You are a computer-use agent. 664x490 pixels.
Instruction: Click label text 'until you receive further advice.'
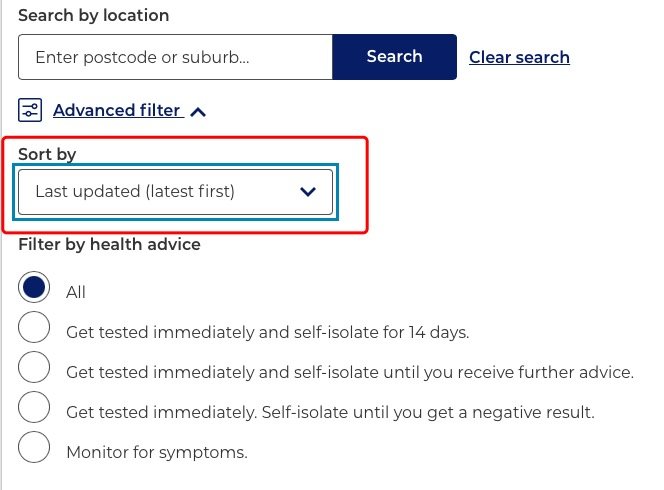coord(508,372)
